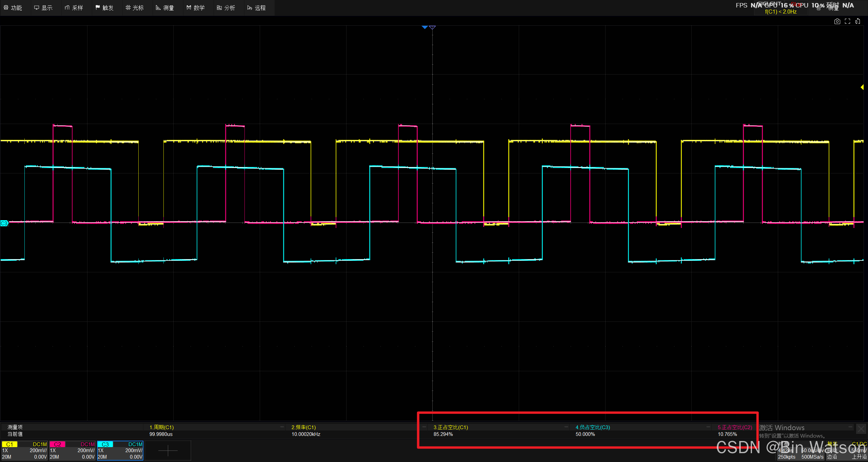Click the 频率(C1) measurement item
The width and height of the screenshot is (868, 462).
point(303,427)
